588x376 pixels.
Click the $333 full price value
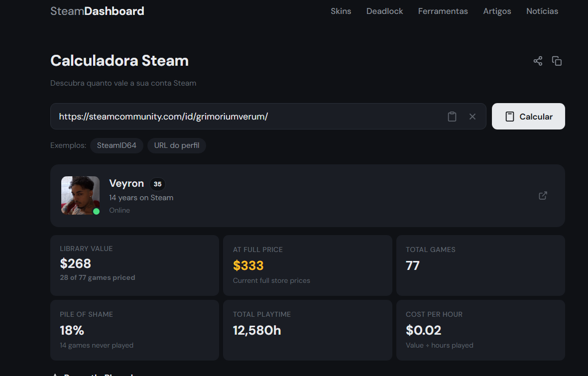click(x=248, y=265)
